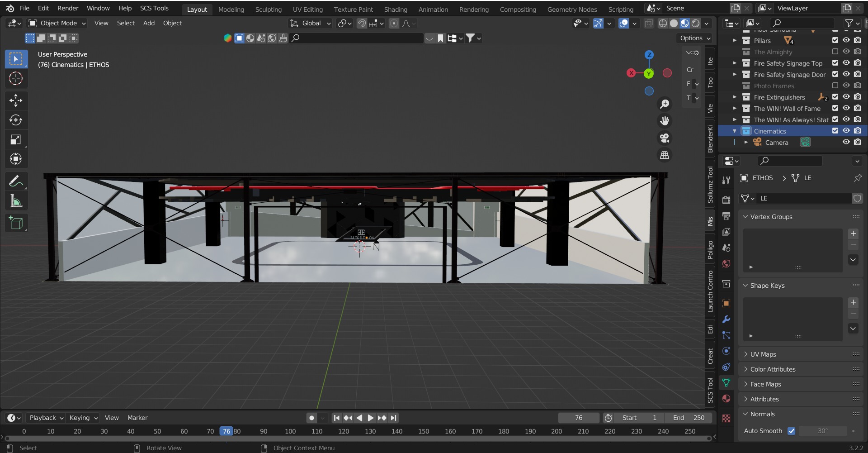
Task: Activate the Move tool
Action: coord(16,100)
